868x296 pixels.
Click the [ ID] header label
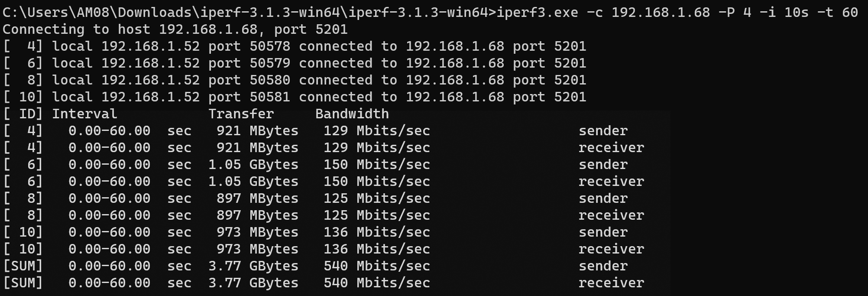click(23, 114)
